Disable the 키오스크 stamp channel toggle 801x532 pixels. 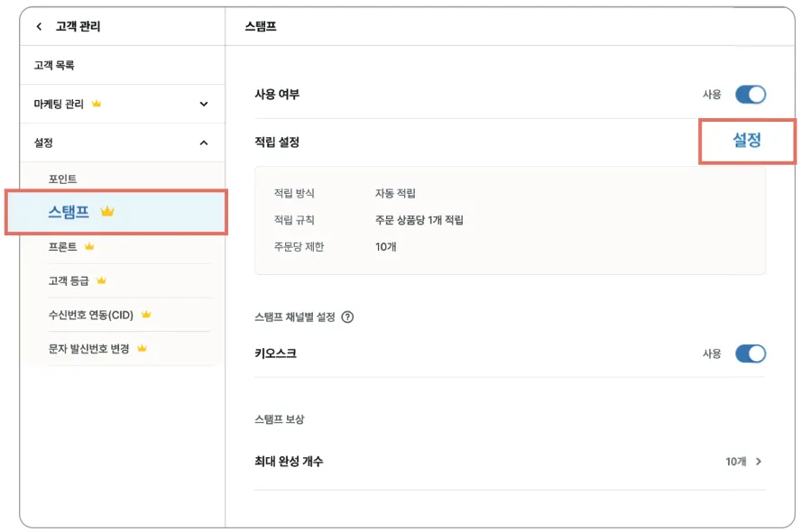[x=750, y=353]
